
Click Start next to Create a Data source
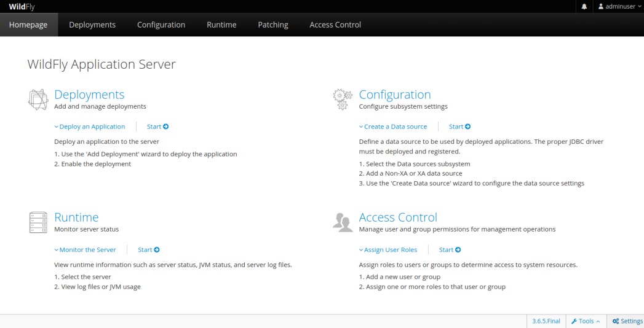click(x=459, y=127)
